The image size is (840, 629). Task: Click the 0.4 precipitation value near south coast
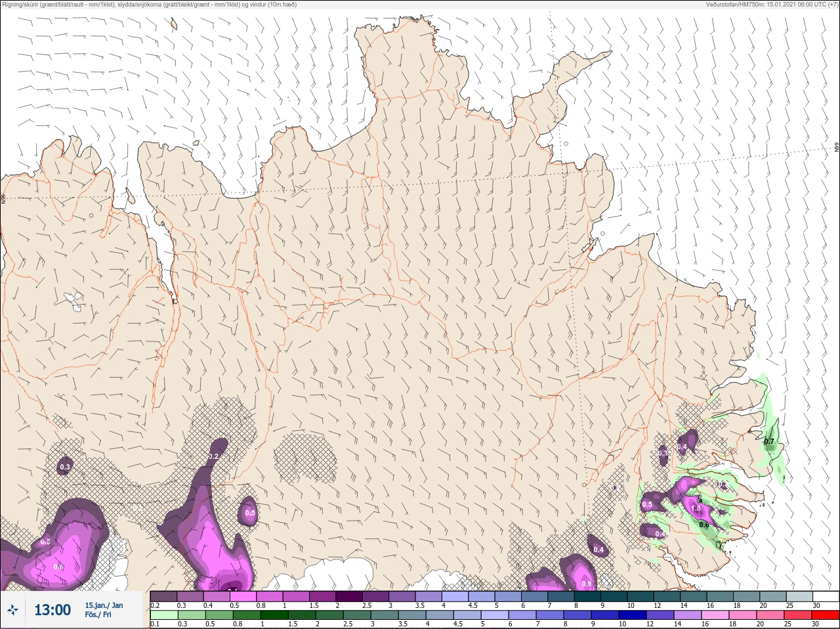point(598,550)
